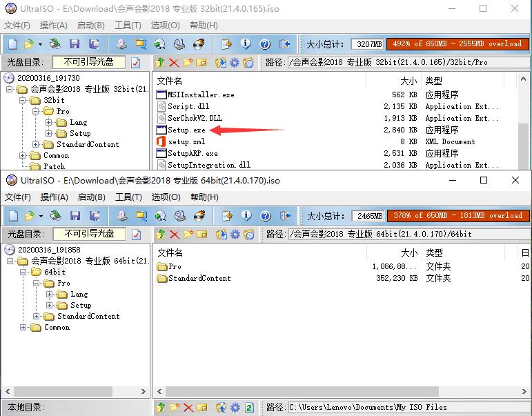Expand Common folder in 64bit window tree

(x=23, y=327)
